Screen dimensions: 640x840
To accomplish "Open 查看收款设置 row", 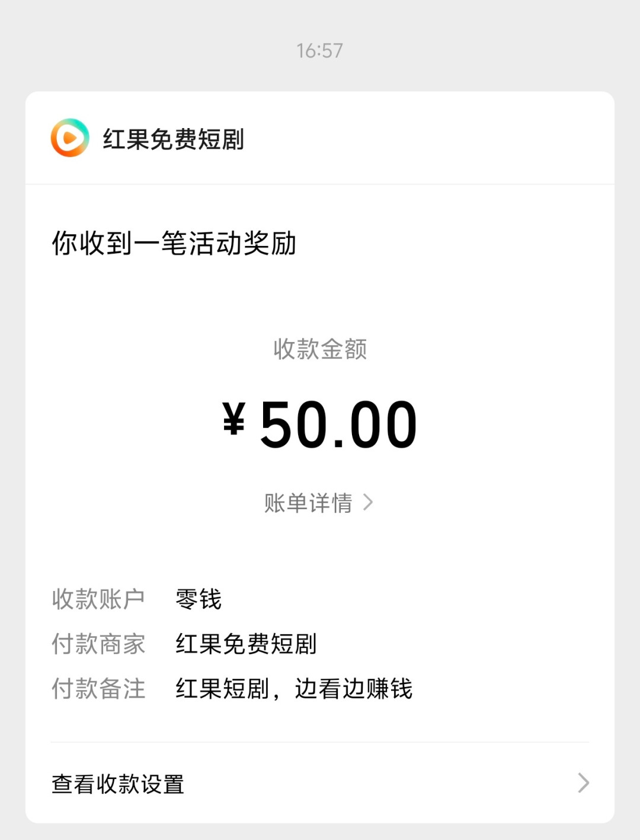I will (320, 783).
